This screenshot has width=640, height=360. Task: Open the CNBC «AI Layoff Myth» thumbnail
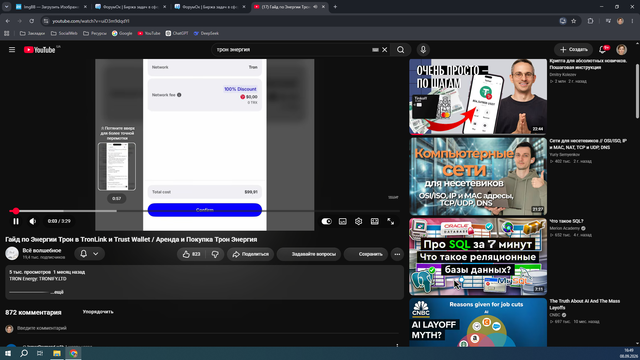click(x=478, y=322)
